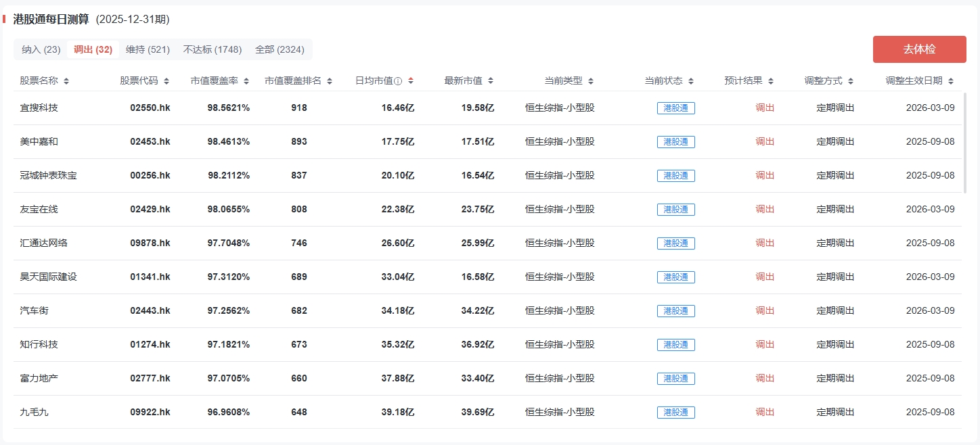The width and height of the screenshot is (980, 445).
Task: Click 2026-03-09 date in 昊天国际建设 row
Action: pyautogui.click(x=930, y=277)
